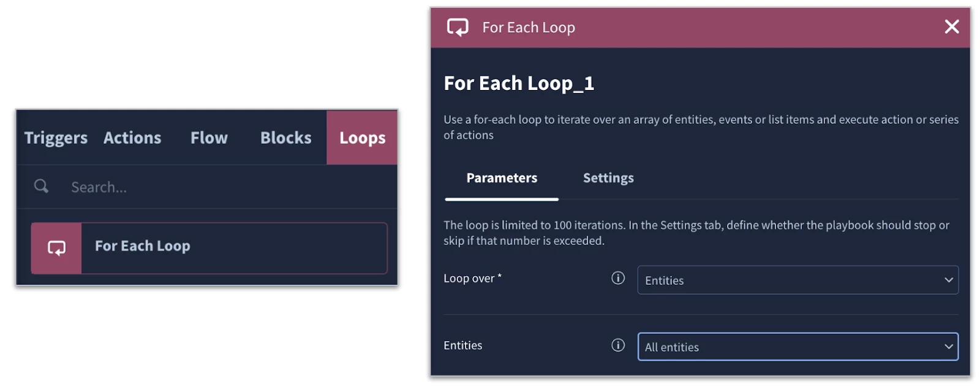
Task: Click the For Each Loop icon tile
Action: coord(56,248)
